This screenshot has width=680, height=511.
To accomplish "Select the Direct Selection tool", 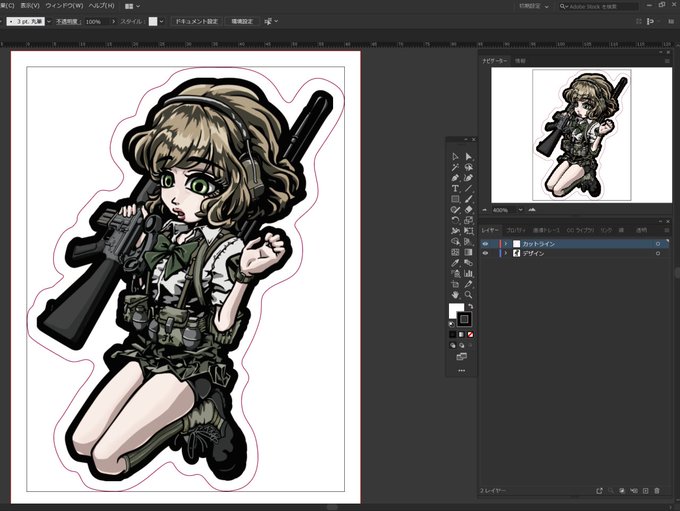I will [x=468, y=157].
